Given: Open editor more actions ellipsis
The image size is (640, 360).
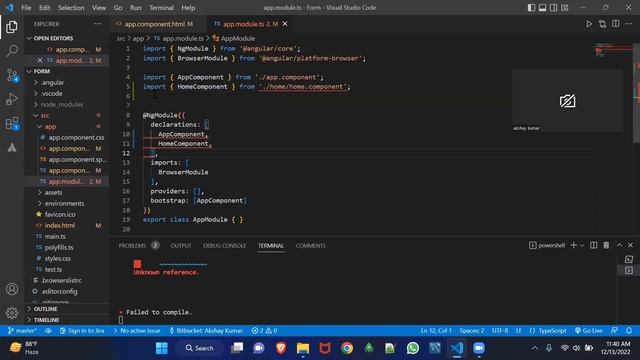Looking at the screenshot, I should coord(629,24).
